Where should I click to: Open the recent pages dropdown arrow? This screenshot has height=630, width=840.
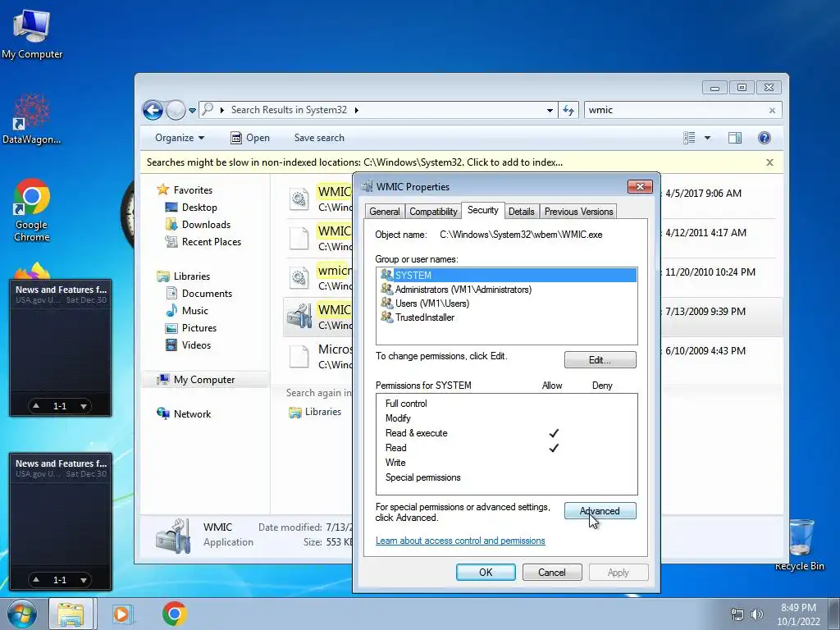pos(192,111)
